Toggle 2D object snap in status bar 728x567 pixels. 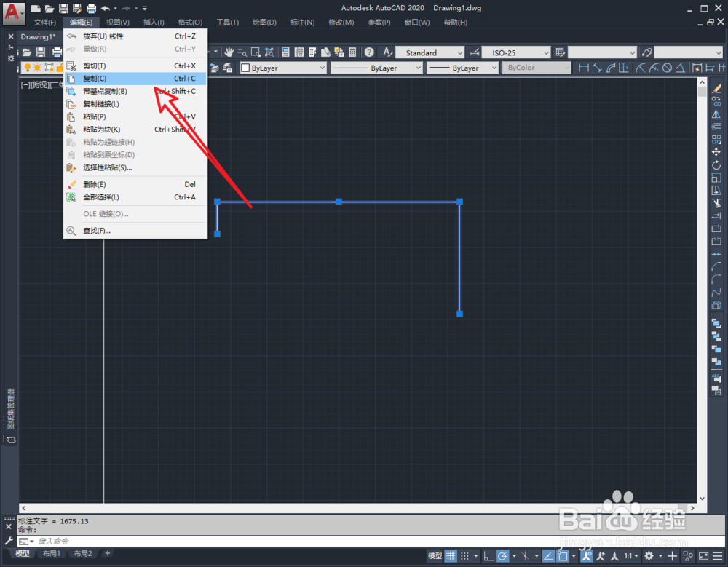[x=563, y=556]
